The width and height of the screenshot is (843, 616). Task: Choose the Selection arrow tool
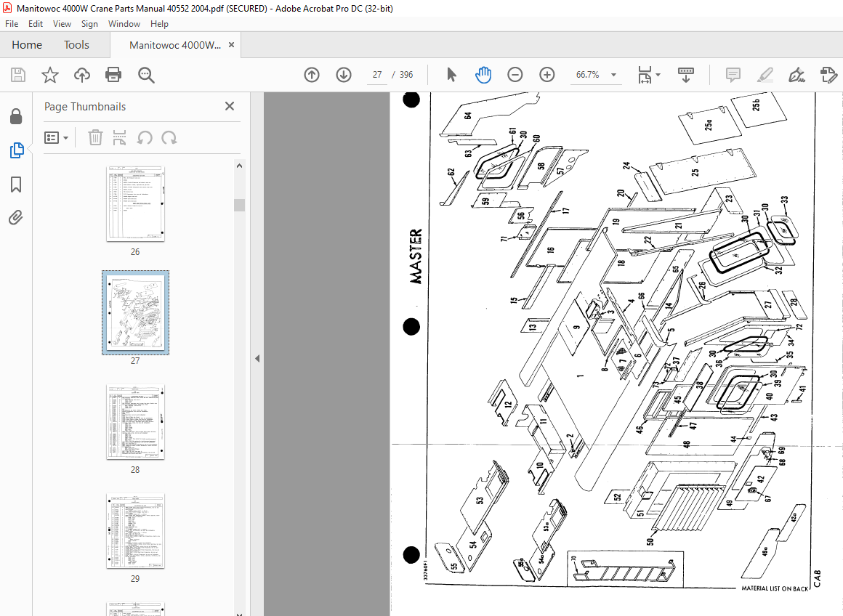[451, 75]
